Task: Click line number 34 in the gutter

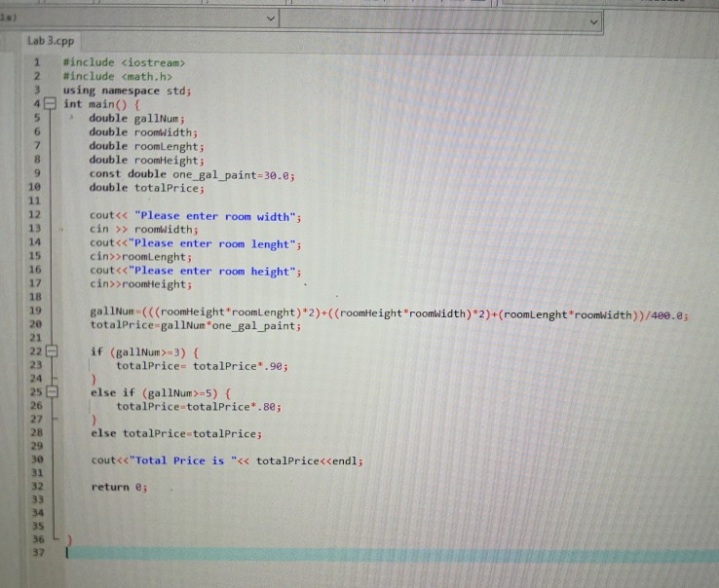Action: [38, 513]
